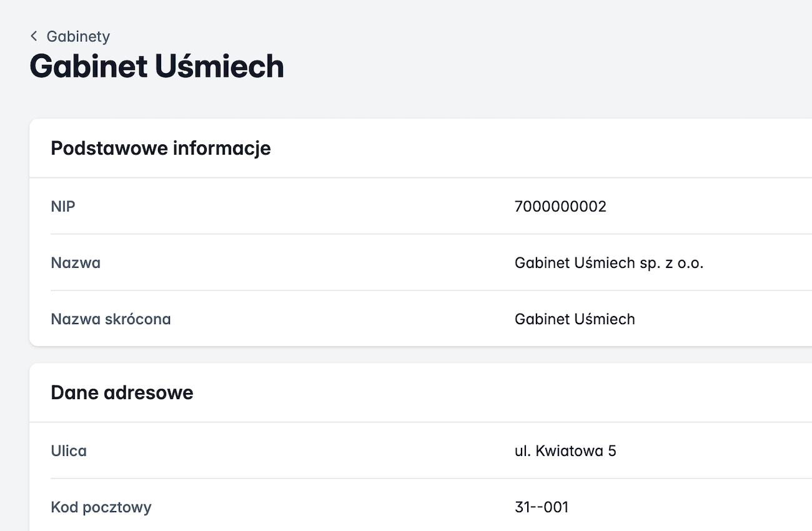Select the NIP value 7000000002
The width and height of the screenshot is (812, 531).
(x=560, y=206)
